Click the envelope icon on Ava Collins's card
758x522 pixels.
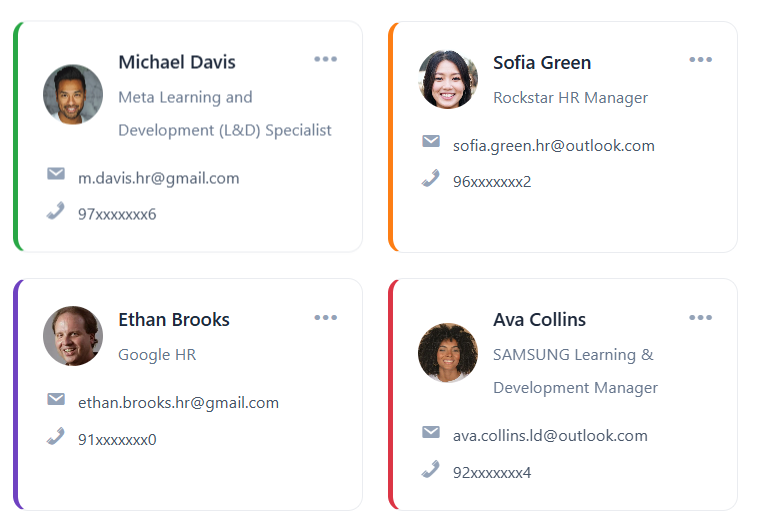tap(431, 432)
